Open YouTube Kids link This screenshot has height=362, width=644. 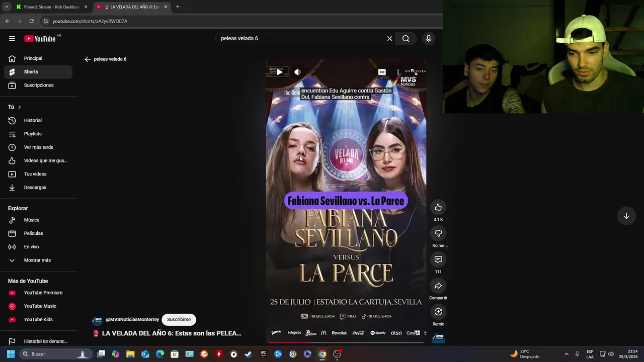(x=38, y=319)
